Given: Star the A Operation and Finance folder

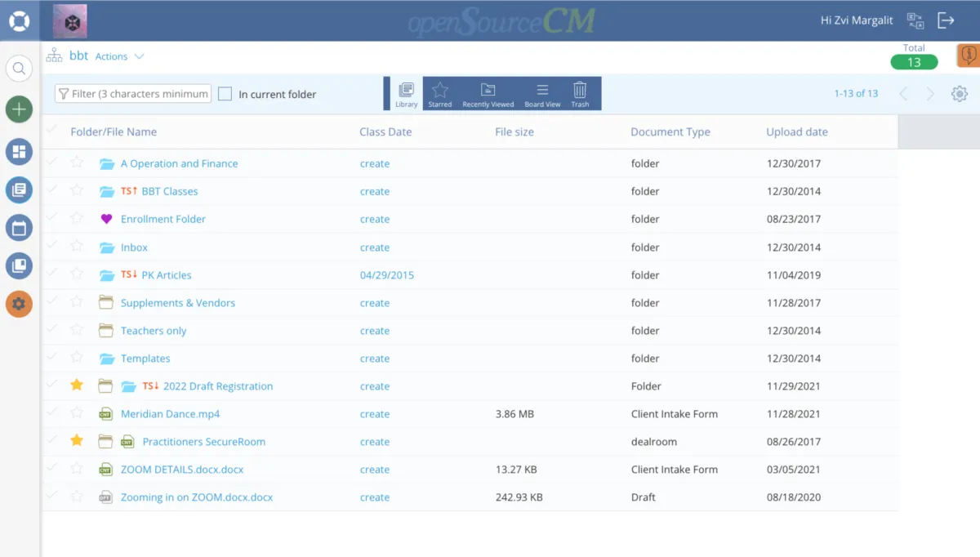Looking at the screenshot, I should (77, 163).
